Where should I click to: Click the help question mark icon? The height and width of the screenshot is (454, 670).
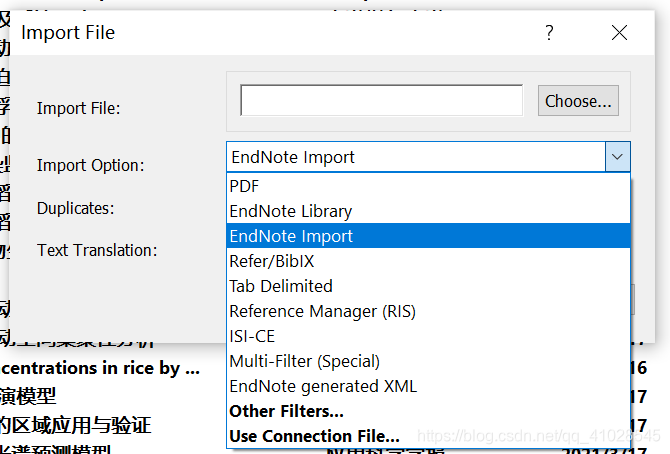pos(550,33)
